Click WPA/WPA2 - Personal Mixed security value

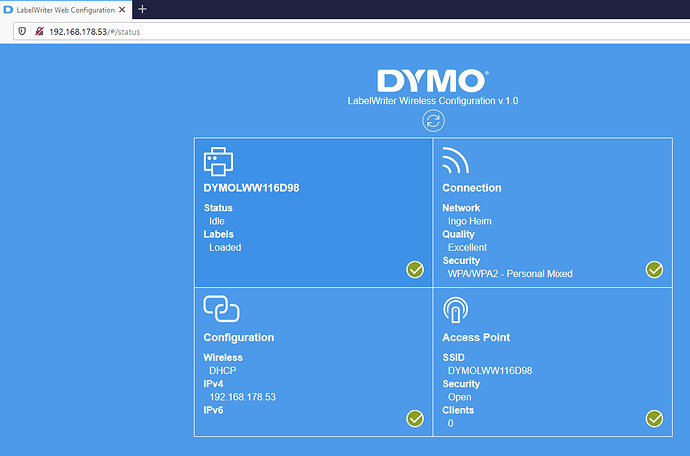(x=510, y=274)
